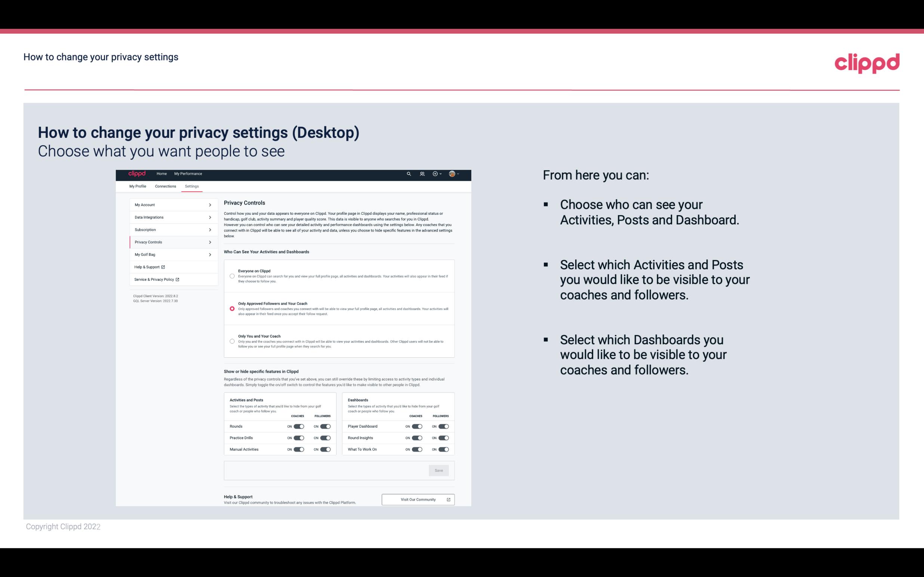The height and width of the screenshot is (577, 924).
Task: Select the Only You and Your Coach radio button
Action: click(232, 341)
